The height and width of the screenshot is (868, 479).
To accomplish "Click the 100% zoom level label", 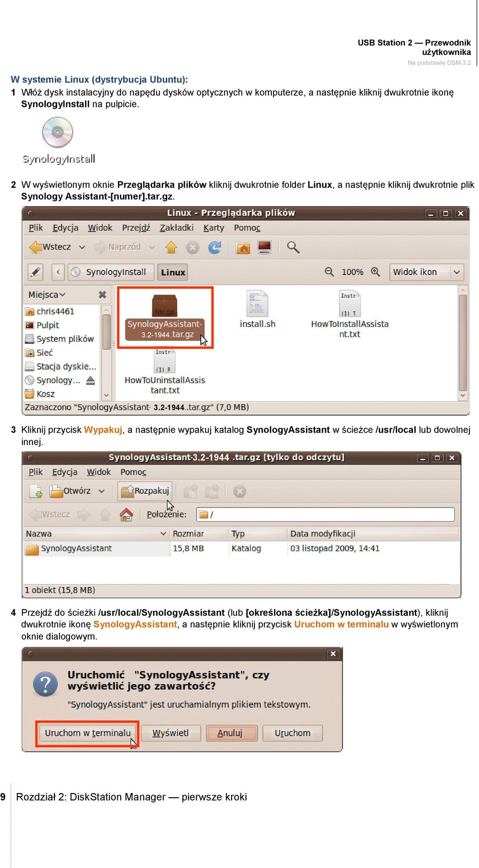I will (352, 272).
